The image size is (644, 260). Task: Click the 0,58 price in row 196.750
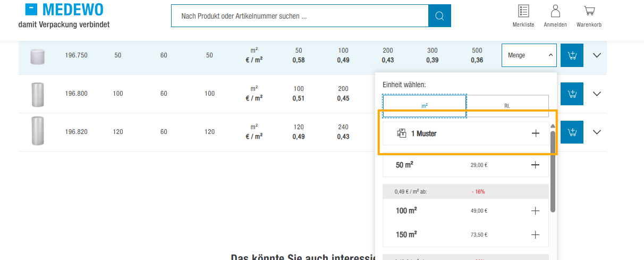pyautogui.click(x=299, y=60)
